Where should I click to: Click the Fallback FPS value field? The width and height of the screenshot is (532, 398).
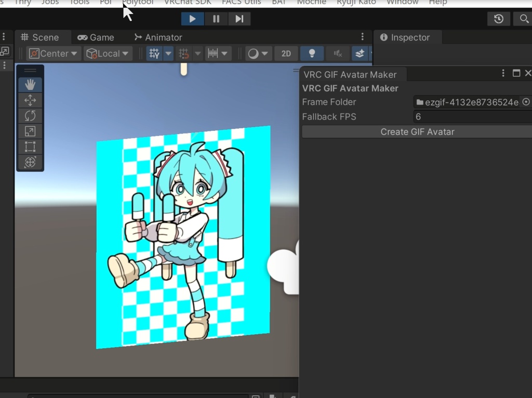click(468, 116)
